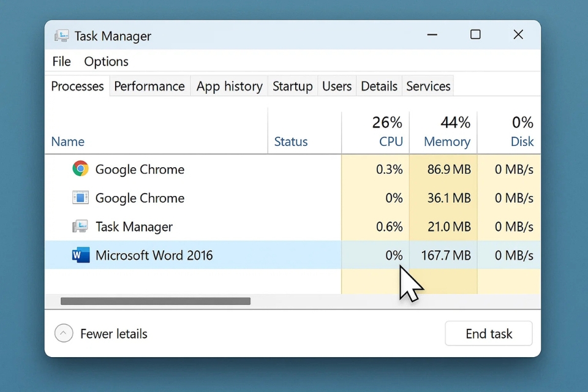Screen dimensions: 588x392
Task: Select the Microsoft Word 2016 icon
Action: coord(80,255)
